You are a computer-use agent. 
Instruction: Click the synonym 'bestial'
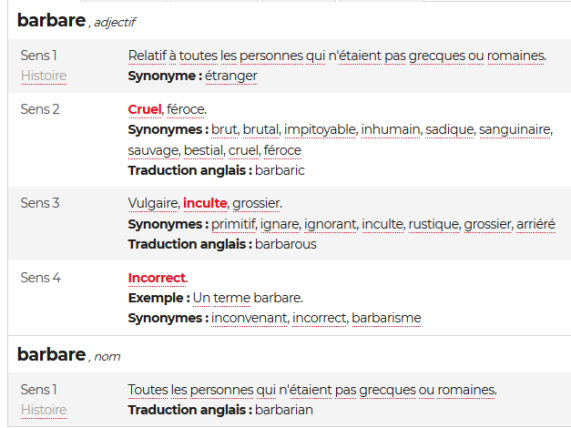point(204,150)
